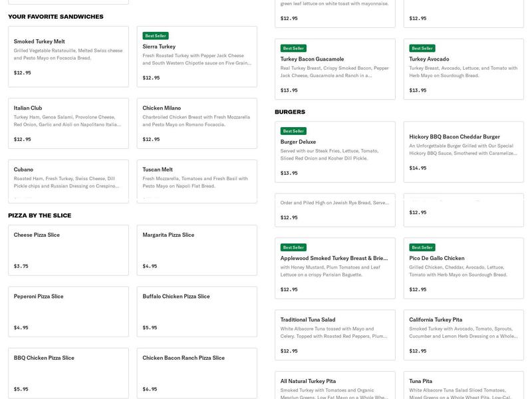
Task: Add the Cheese Pizza Slice item
Action: [68, 249]
